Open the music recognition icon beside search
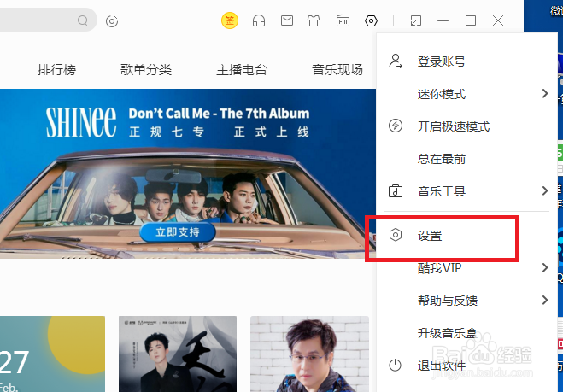Screen dimensions: 563x392 click(112, 20)
